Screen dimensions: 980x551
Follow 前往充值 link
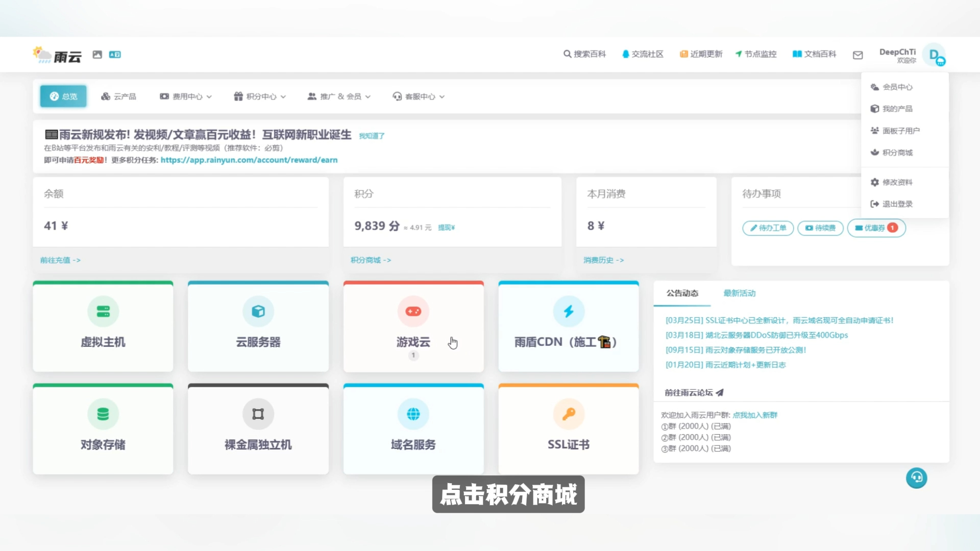coord(60,260)
